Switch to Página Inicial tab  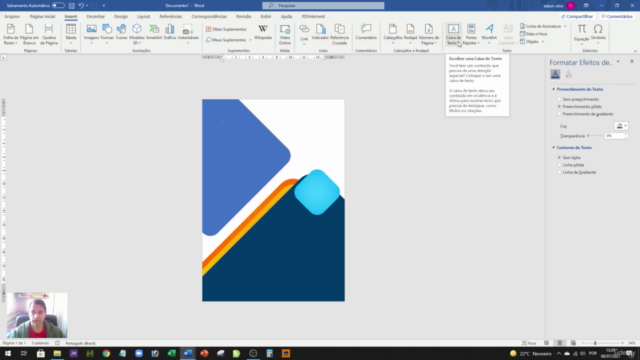click(42, 17)
